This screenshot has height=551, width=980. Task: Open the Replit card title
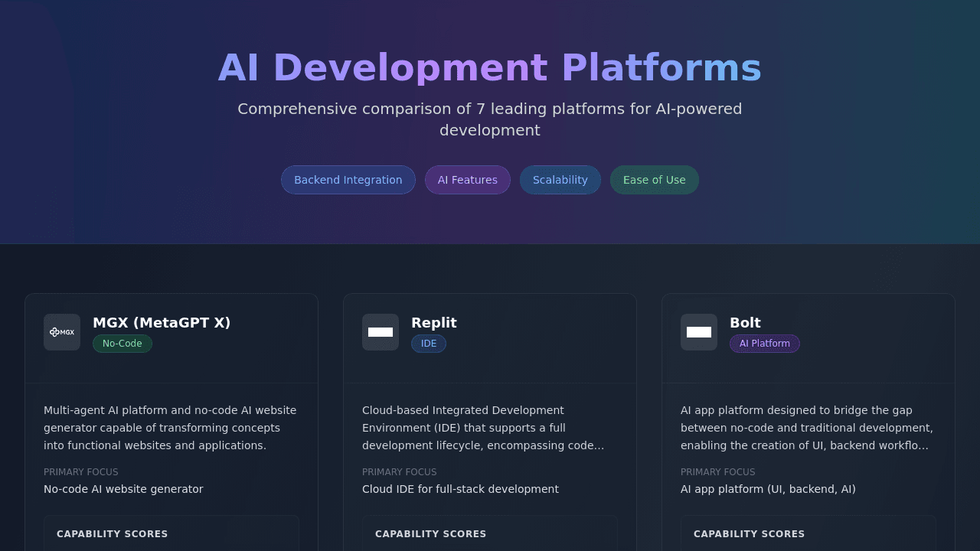tap(433, 323)
